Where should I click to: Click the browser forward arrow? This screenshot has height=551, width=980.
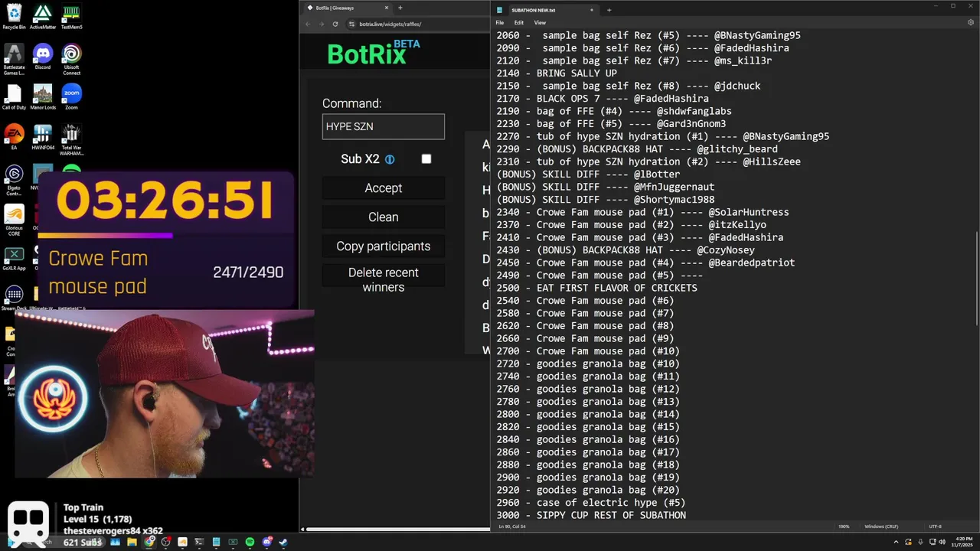pyautogui.click(x=322, y=24)
